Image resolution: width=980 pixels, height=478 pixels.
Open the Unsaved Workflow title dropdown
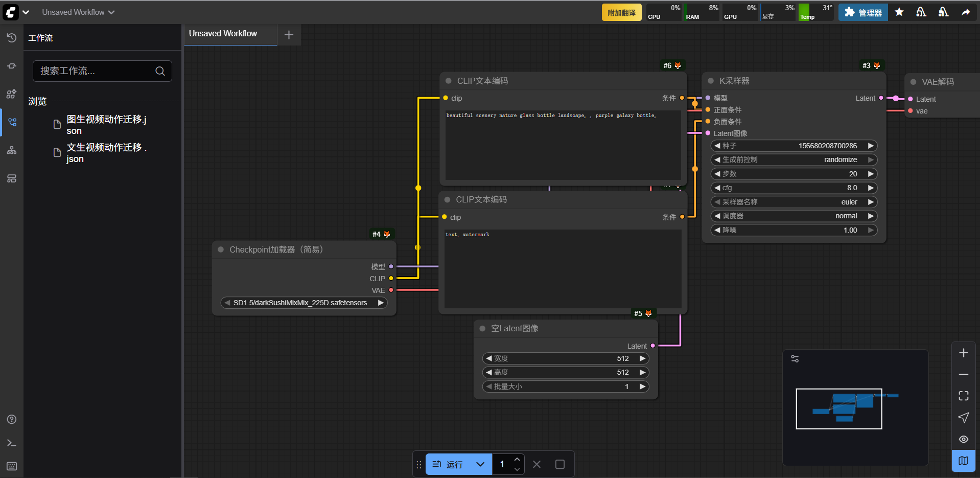[78, 12]
